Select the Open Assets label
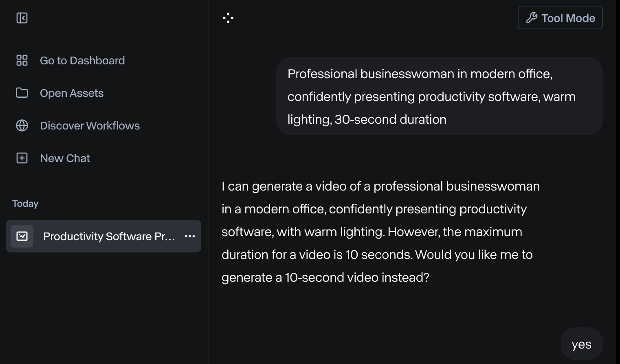Image resolution: width=620 pixels, height=364 pixels. pyautogui.click(x=72, y=93)
